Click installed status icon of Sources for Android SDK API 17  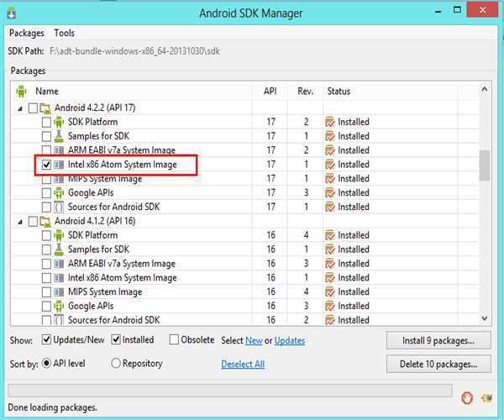click(330, 207)
